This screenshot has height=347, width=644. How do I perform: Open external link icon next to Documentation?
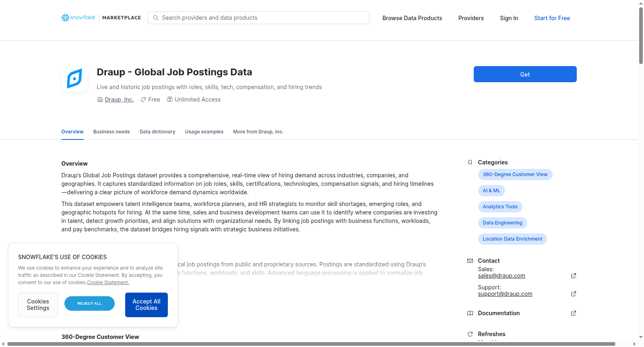[574, 313]
